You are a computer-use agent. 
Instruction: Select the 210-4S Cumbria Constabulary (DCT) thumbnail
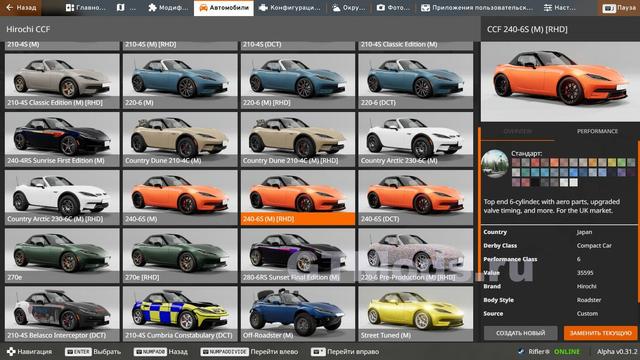coord(180,313)
